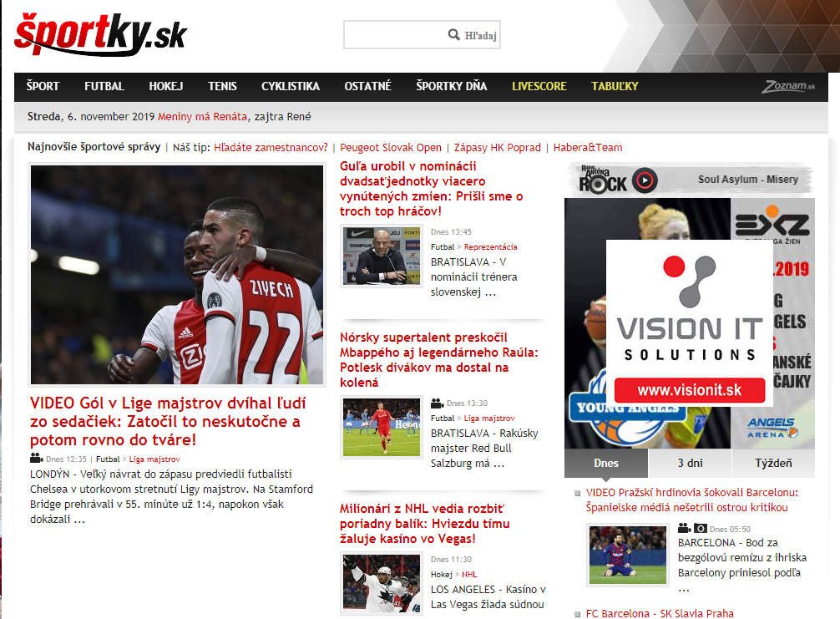This screenshot has height=619, width=840.
Task: Open headline VIDEO Gól v Lige majstrov
Action: pos(168,421)
